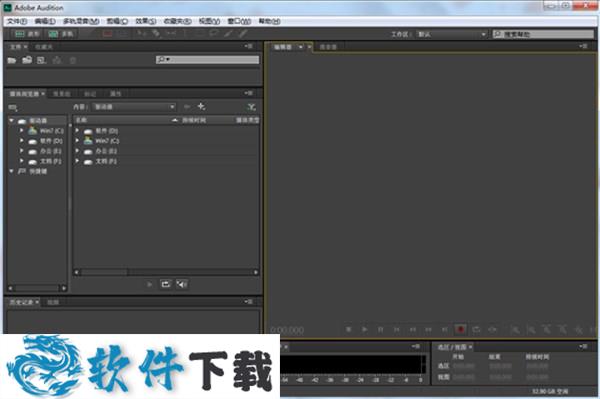Screen dimensions: 600x399
Task: Open the Files panel options menu
Action: point(248,46)
